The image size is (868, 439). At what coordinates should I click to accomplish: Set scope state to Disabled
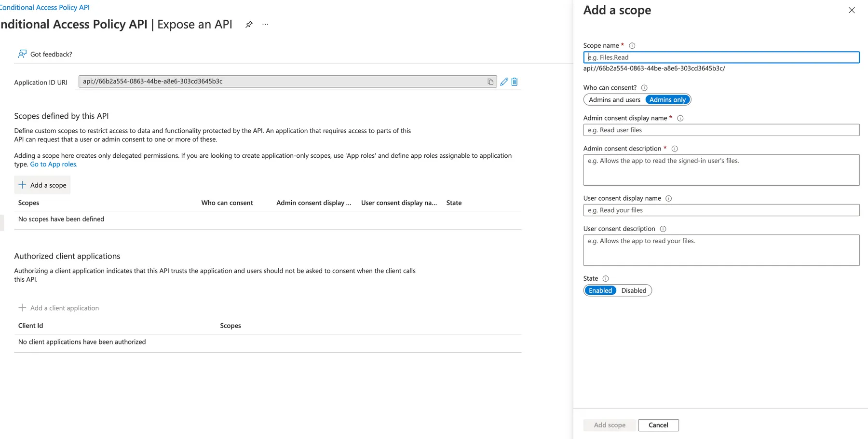click(x=634, y=290)
